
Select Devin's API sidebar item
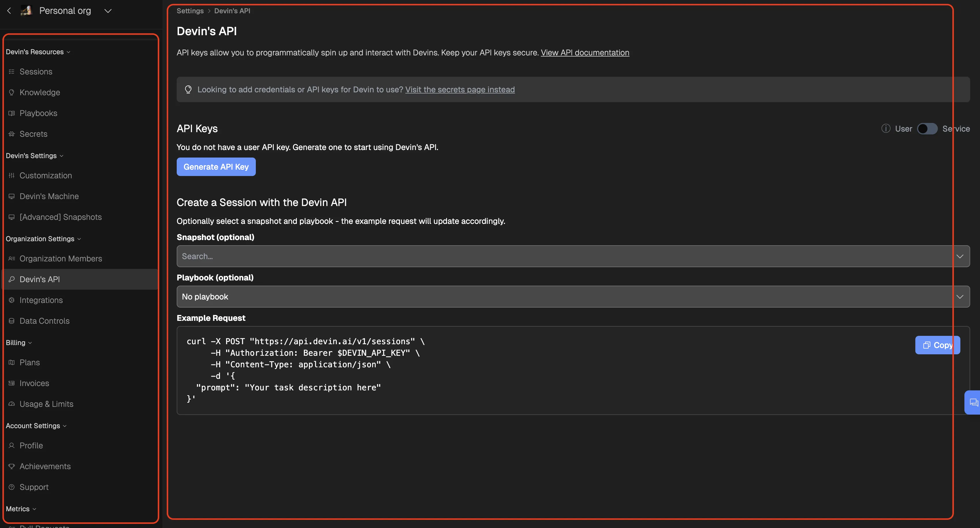point(80,279)
